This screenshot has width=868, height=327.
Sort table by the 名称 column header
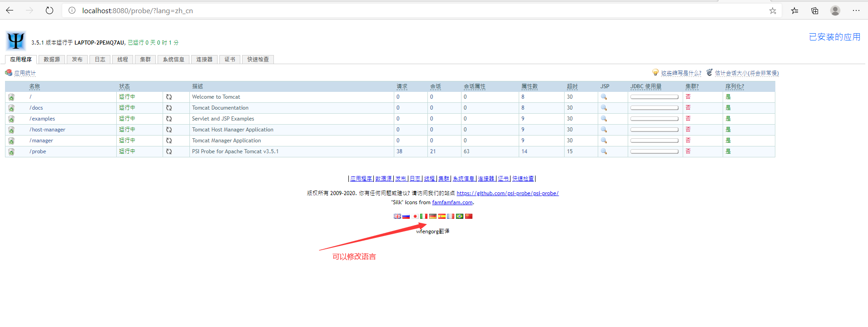[35, 86]
